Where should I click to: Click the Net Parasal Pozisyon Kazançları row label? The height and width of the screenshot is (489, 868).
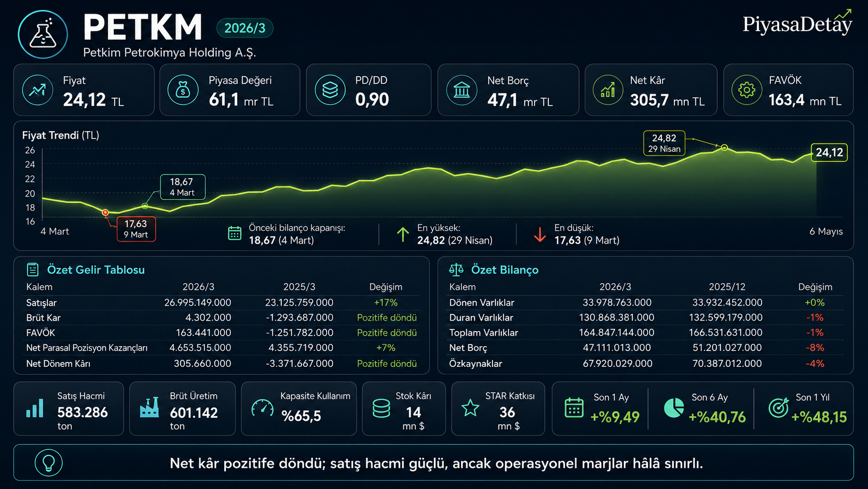(x=87, y=348)
